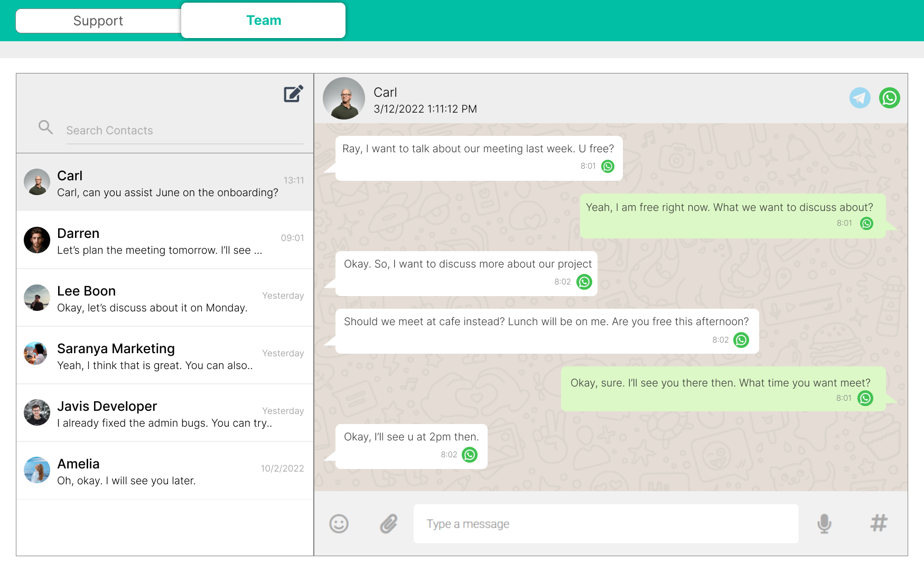Viewport: 924px width, 571px height.
Task: Click WhatsApp icon on 'discuss more about our project' message
Action: coord(584,282)
